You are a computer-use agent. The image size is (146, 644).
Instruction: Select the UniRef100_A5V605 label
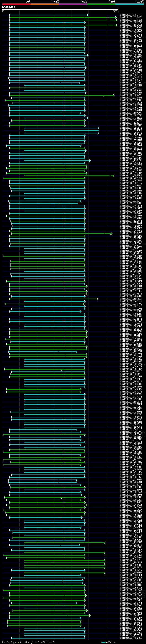coord(131,30)
